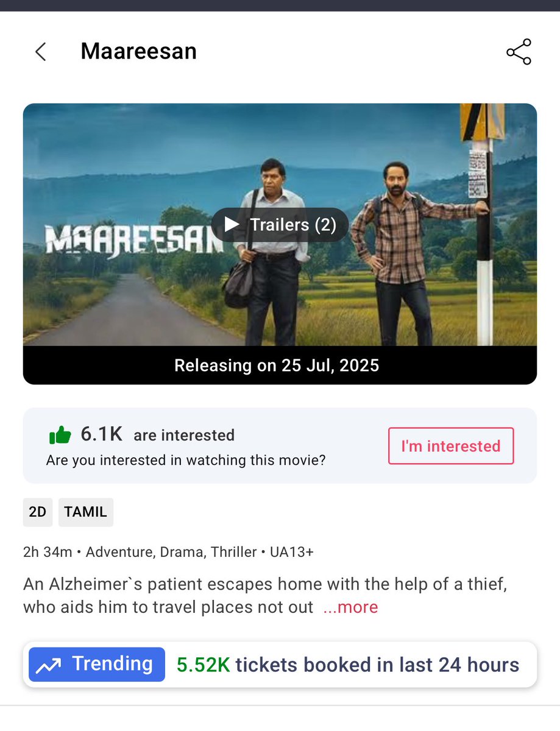Select the 2D format tag
This screenshot has height=731, width=560.
coord(38,512)
